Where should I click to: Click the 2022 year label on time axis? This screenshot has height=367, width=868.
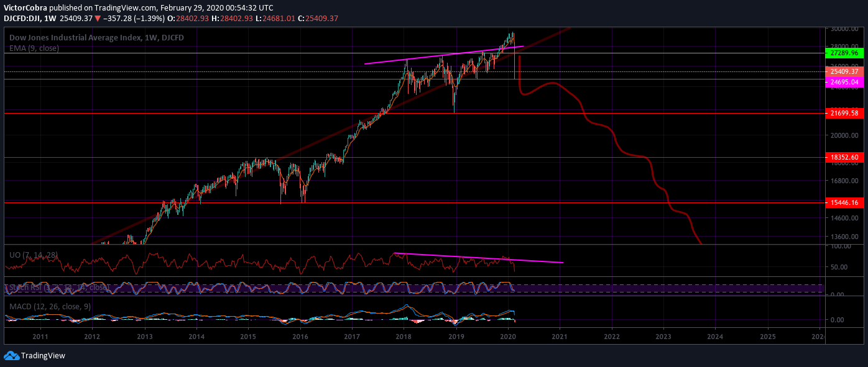pos(612,337)
